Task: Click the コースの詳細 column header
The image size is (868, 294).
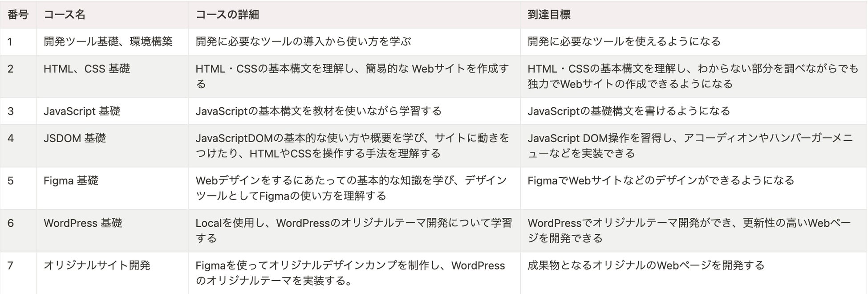Action: click(227, 15)
